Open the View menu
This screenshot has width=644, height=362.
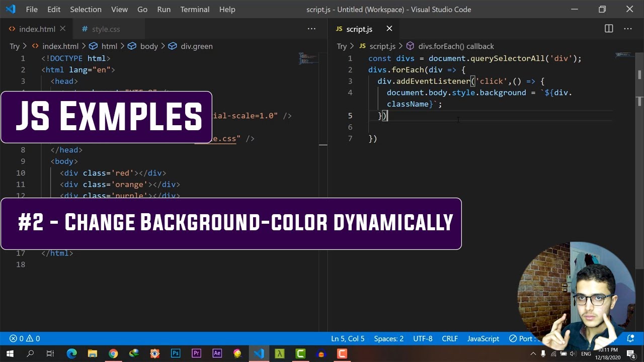(x=119, y=9)
